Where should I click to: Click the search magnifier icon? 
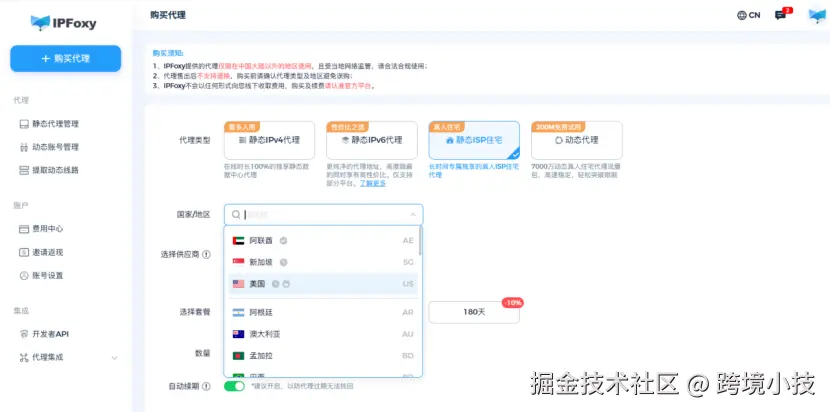click(x=236, y=214)
